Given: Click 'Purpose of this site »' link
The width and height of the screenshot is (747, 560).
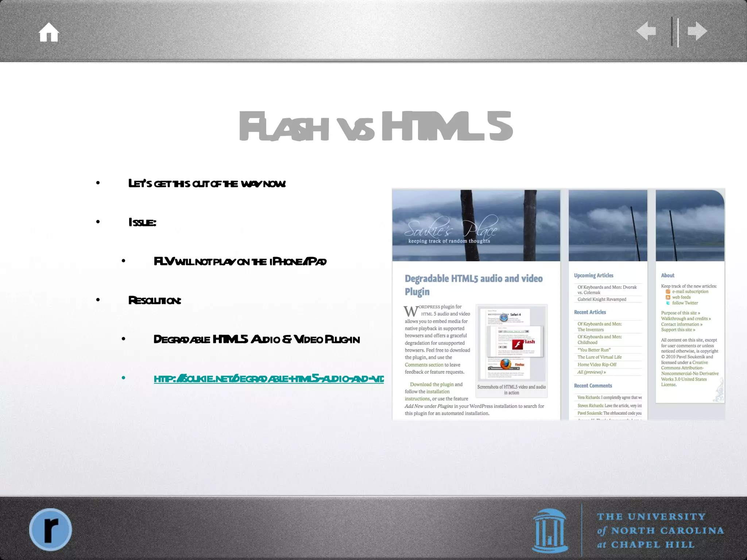Looking at the screenshot, I should point(681,313).
